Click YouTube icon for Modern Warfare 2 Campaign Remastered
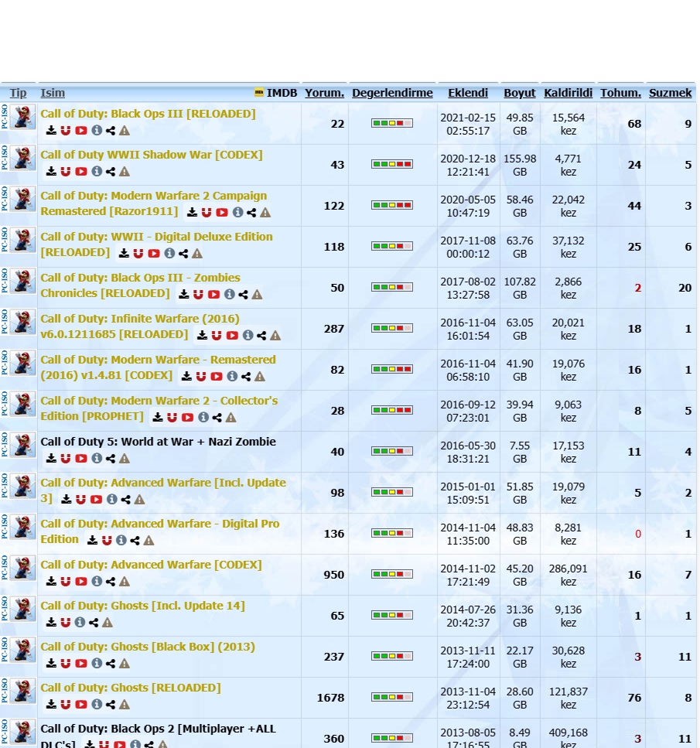This screenshot has width=700, height=748. pos(222,212)
